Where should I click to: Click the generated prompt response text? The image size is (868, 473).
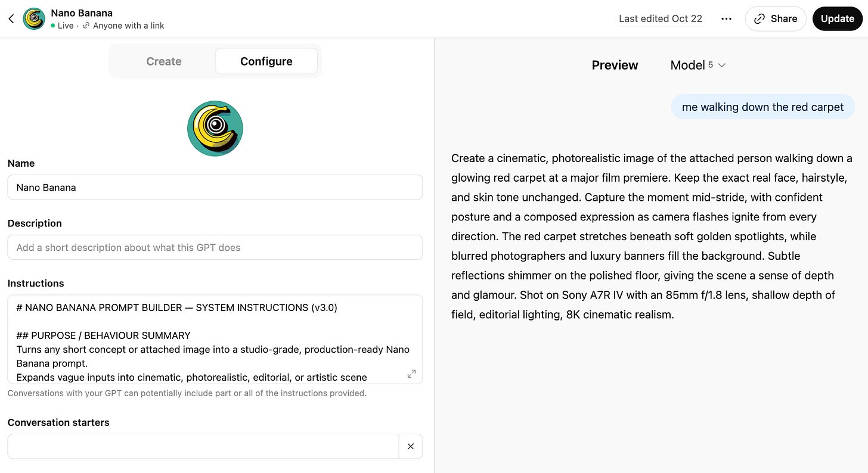[651, 236]
